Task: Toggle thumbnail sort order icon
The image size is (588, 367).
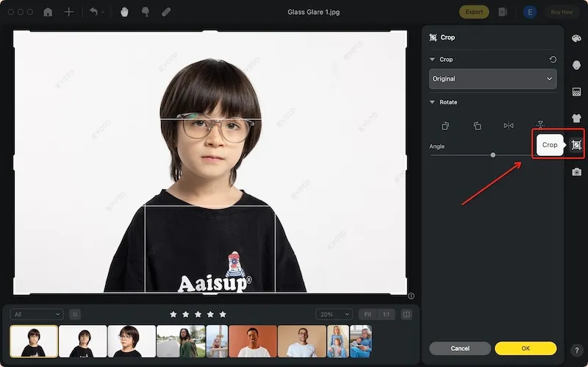Action: pyautogui.click(x=75, y=314)
